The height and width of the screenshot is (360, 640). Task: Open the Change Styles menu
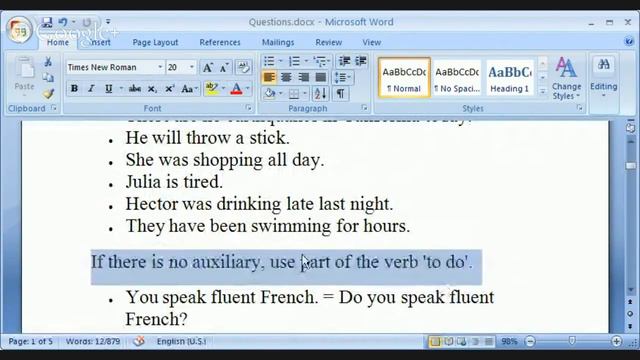pos(566,78)
